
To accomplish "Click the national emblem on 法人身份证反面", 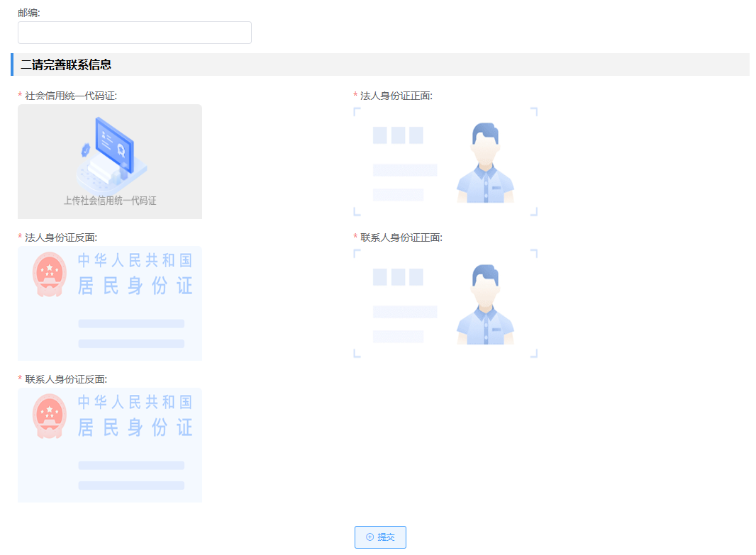I will pos(50,274).
